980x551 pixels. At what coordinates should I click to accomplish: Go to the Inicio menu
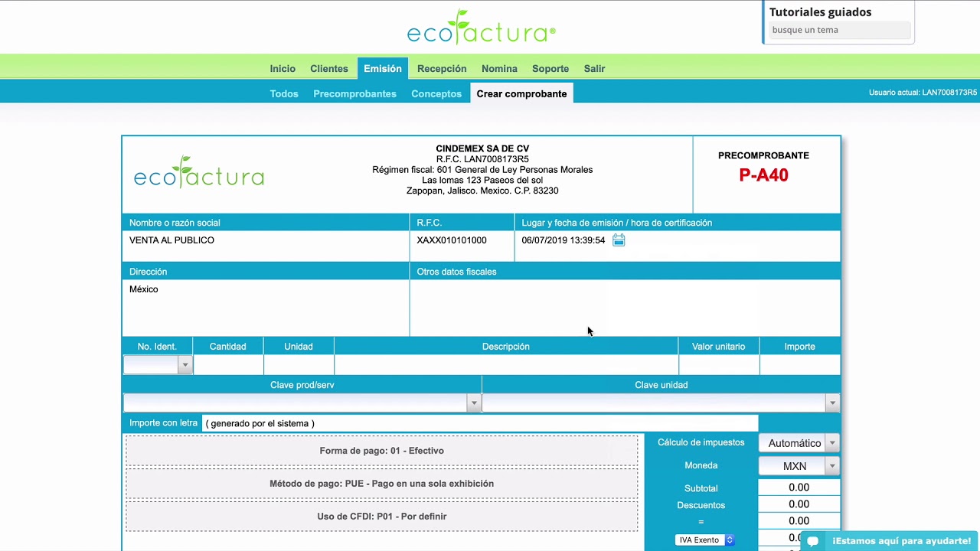click(283, 69)
